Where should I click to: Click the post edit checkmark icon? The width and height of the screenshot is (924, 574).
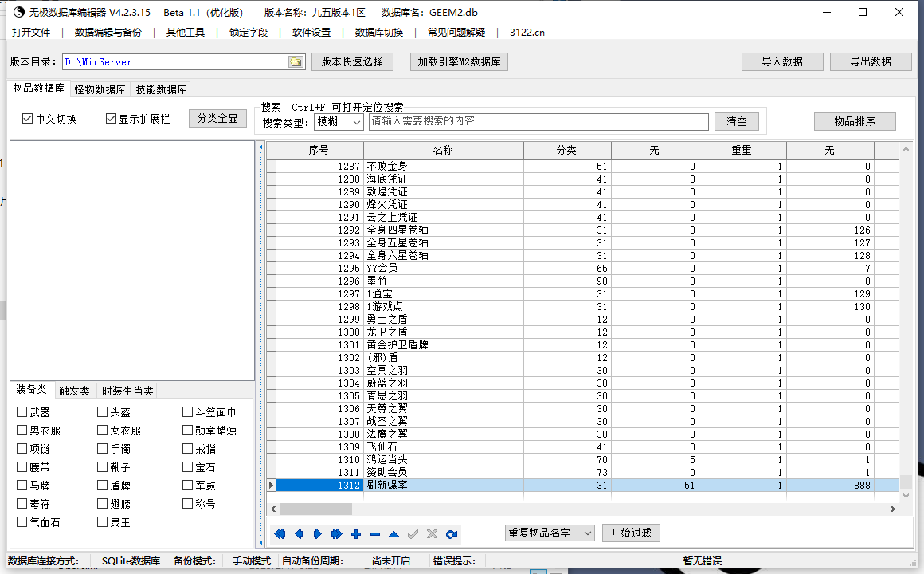point(413,534)
